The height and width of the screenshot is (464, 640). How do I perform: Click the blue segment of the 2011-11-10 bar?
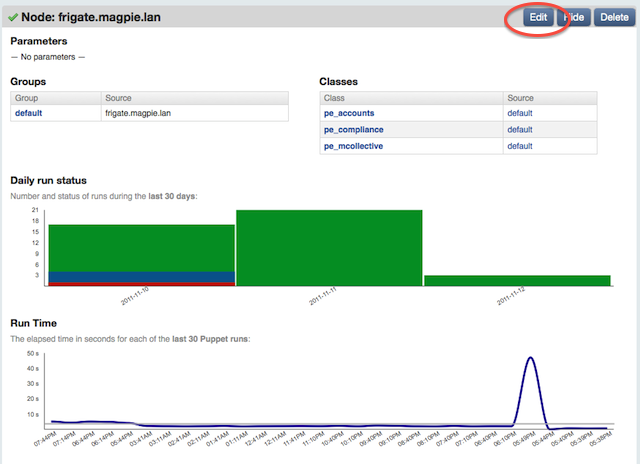[x=141, y=277]
